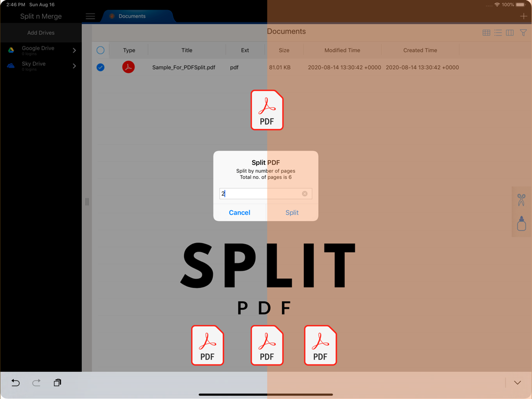
Task: Confirm with the Split button
Action: 292,212
